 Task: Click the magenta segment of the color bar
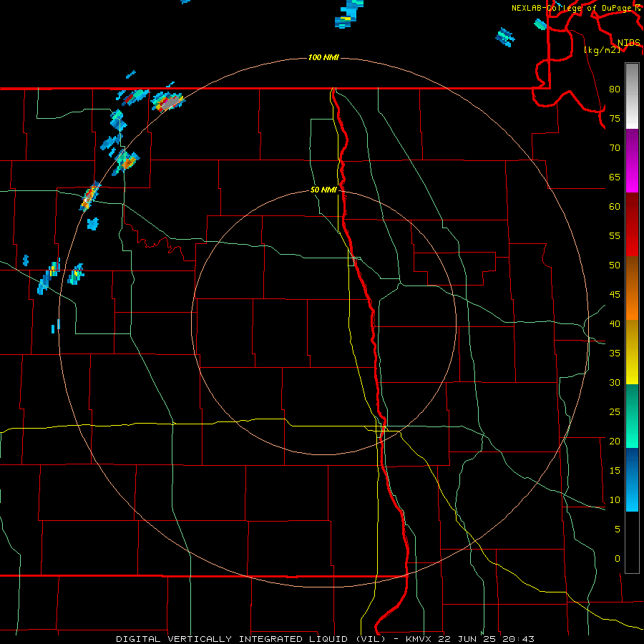click(632, 160)
